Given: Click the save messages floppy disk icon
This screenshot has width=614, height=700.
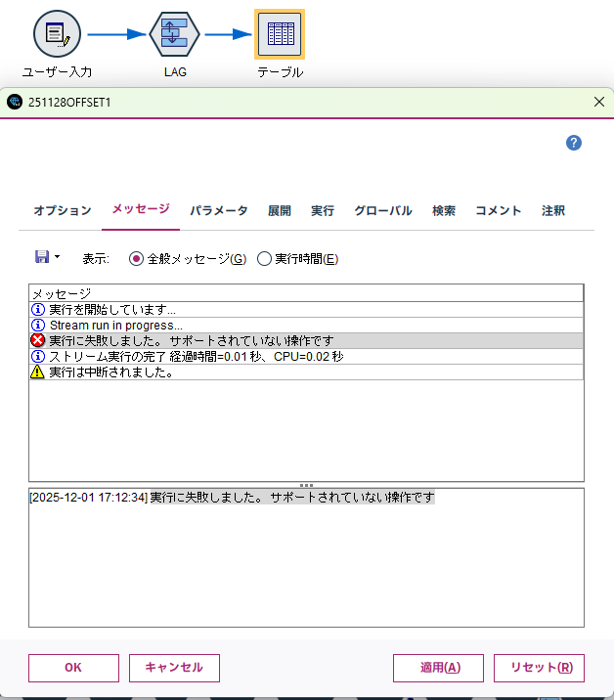Looking at the screenshot, I should (x=42, y=257).
